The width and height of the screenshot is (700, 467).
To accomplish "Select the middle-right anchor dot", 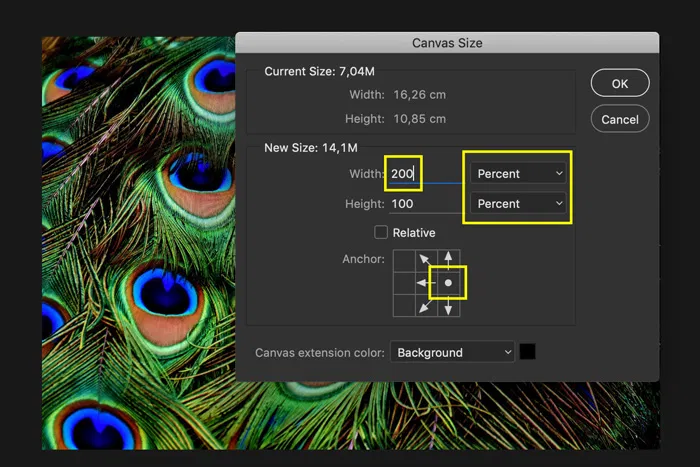I will 449,284.
